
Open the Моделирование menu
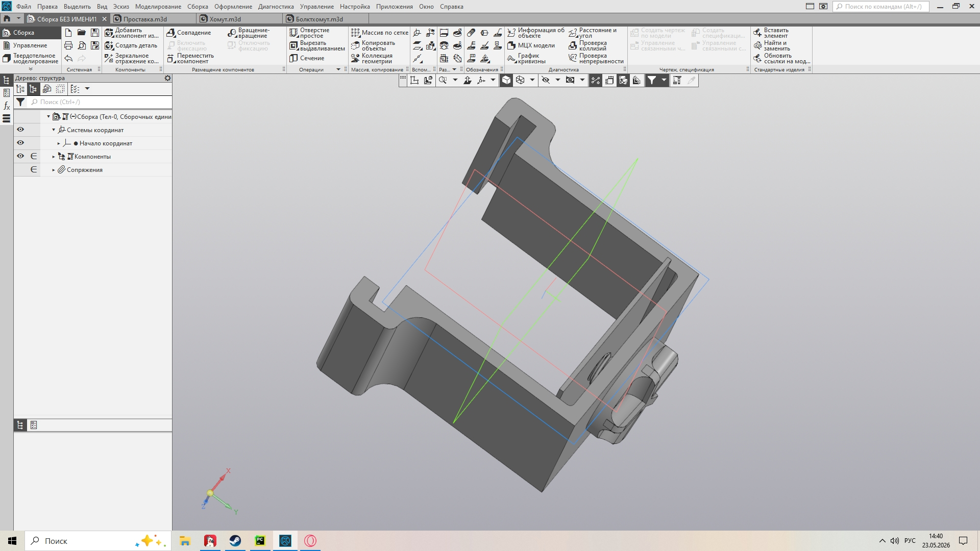coord(158,7)
